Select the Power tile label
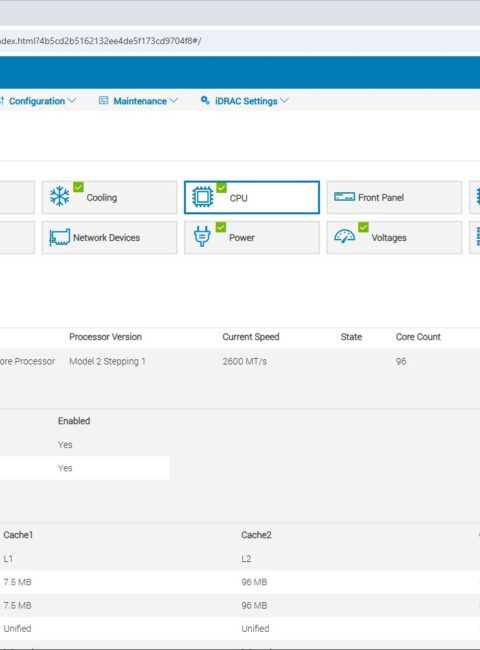This screenshot has height=650, width=480. click(x=242, y=238)
